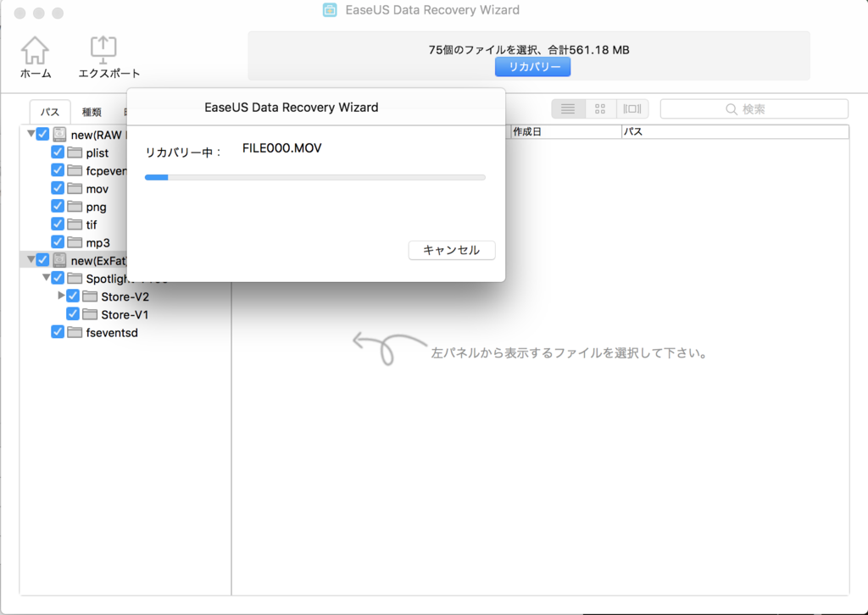
Task: Uncheck the new(RAW) drive checkbox
Action: [42, 134]
